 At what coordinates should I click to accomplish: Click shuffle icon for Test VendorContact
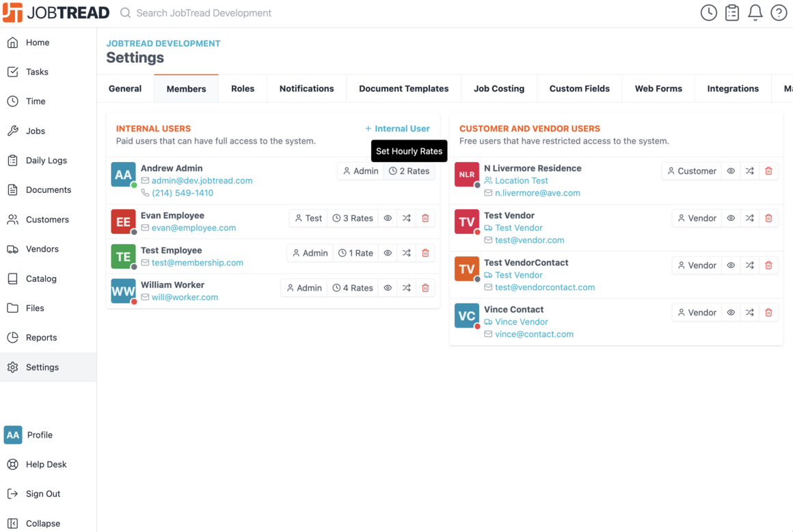click(749, 265)
